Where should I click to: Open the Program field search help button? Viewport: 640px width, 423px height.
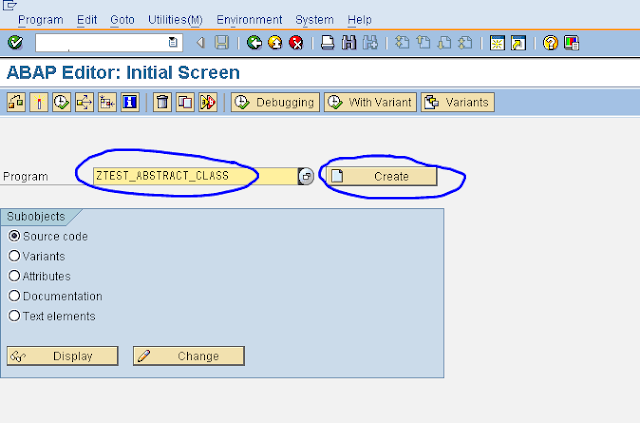pyautogui.click(x=306, y=176)
